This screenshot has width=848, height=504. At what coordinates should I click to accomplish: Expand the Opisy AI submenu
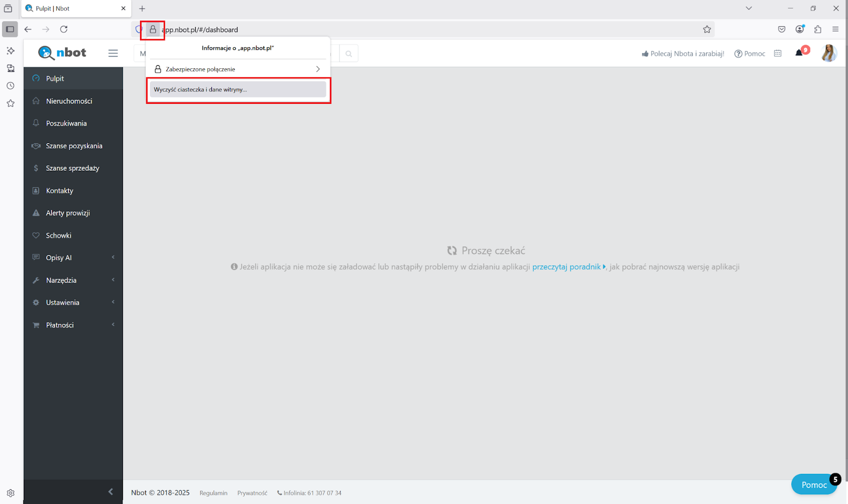pos(73,258)
